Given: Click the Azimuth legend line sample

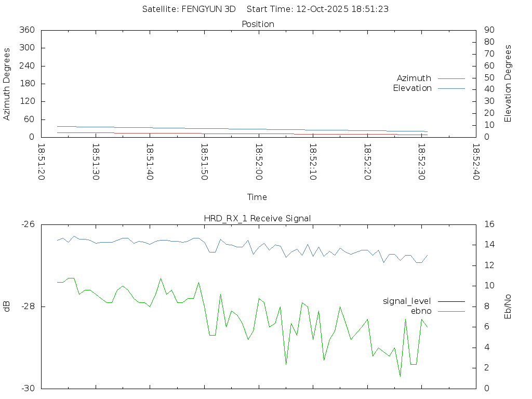Looking at the screenshot, I should click(x=451, y=78).
